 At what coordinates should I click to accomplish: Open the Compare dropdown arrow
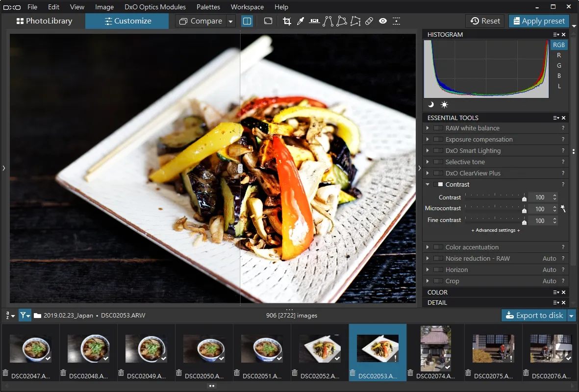[x=231, y=22]
